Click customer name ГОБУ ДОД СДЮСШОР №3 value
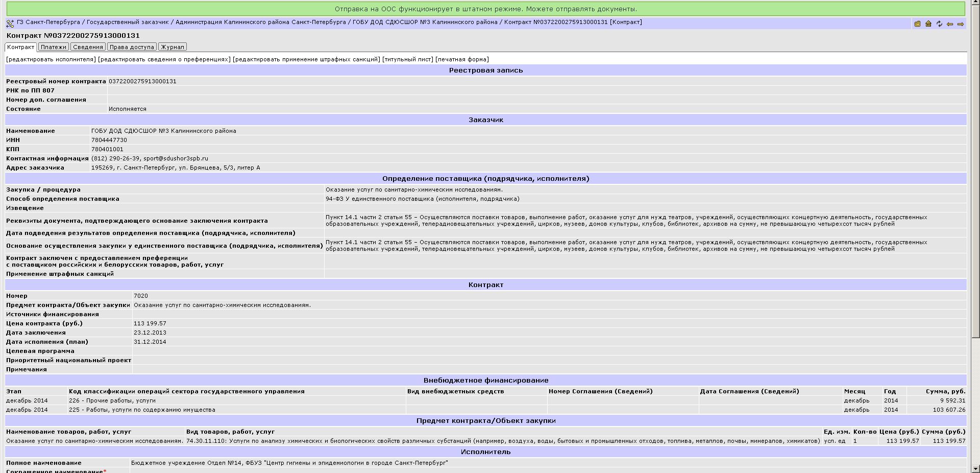The height and width of the screenshot is (473, 980). (163, 131)
